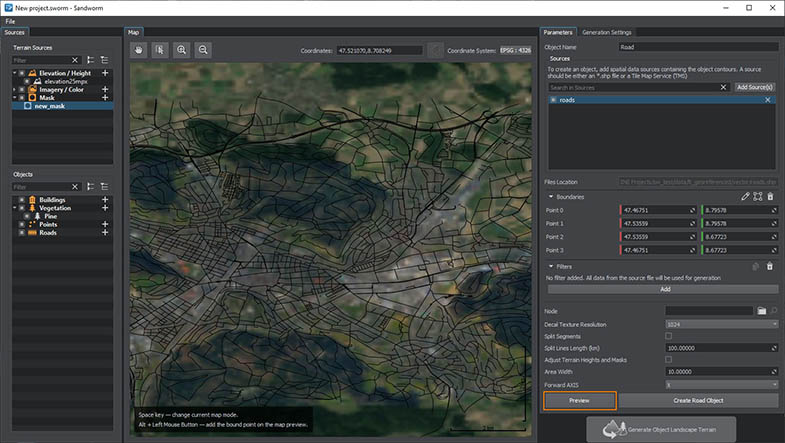
Task: Click the plus icon next to Roads
Action: [x=105, y=233]
